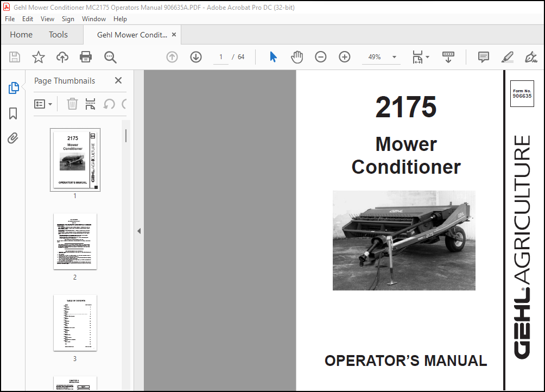The height and width of the screenshot is (392, 545).
Task: Click the Form No. 906635 box
Action: (522, 93)
